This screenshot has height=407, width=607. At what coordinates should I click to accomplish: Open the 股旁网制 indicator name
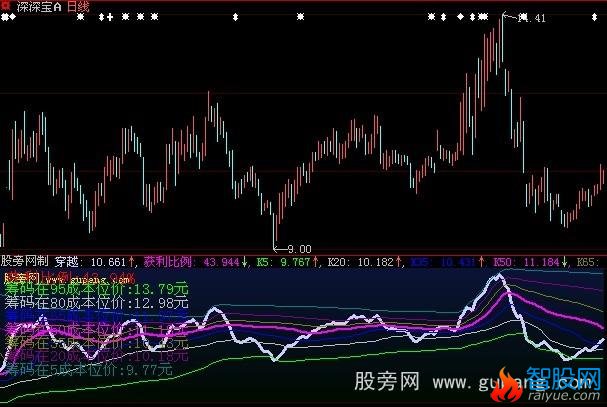pos(24,261)
